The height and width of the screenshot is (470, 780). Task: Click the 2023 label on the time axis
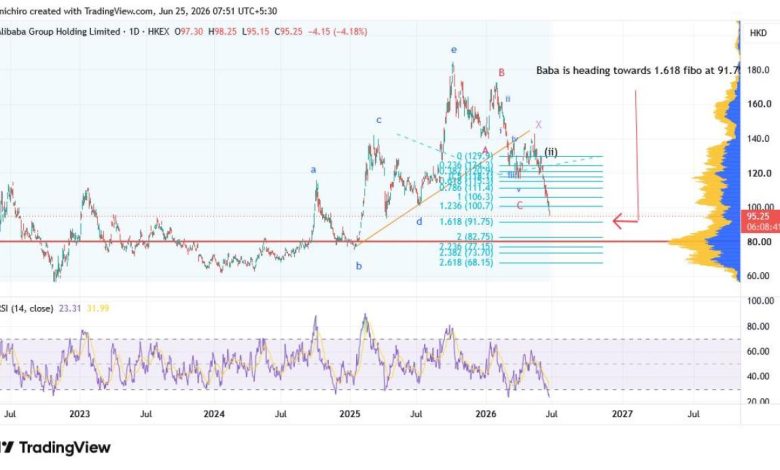80,414
